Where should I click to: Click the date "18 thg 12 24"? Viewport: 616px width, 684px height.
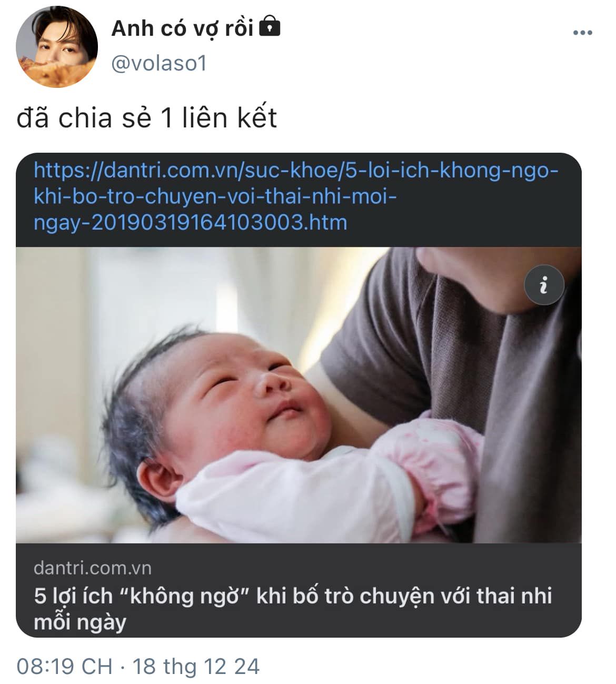[x=196, y=666]
